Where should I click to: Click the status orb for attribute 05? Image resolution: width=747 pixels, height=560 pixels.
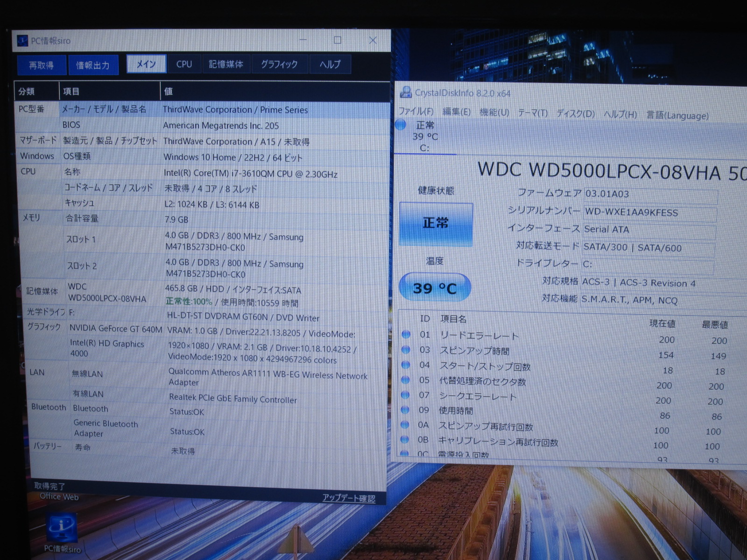(405, 379)
